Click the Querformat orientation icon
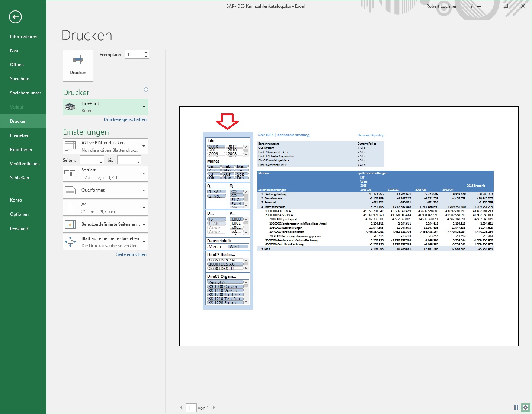This screenshot has height=414, width=532. [70, 189]
